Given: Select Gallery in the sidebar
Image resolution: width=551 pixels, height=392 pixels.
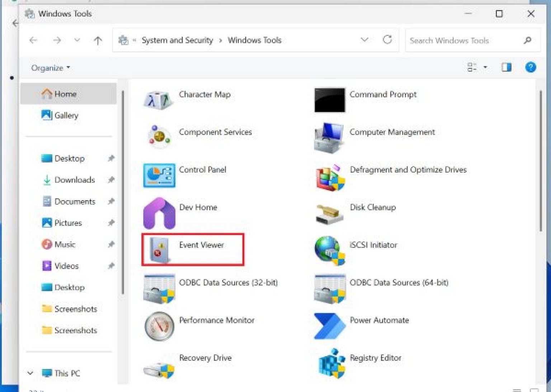Looking at the screenshot, I should (x=67, y=115).
